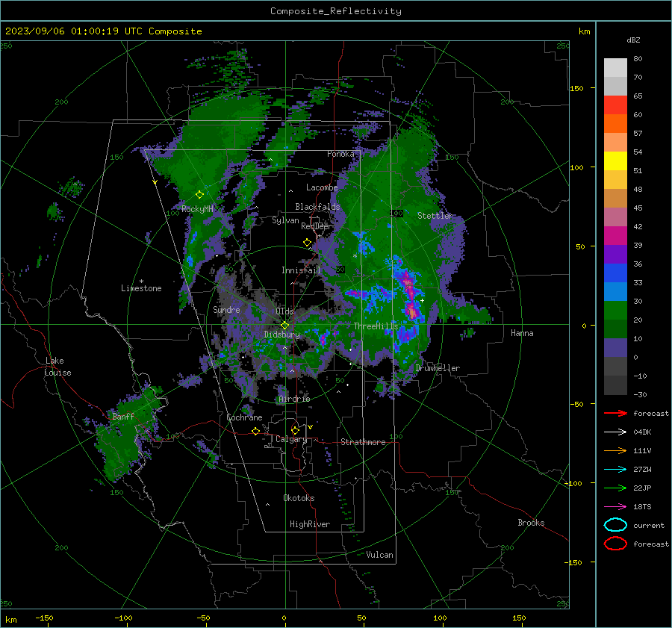Image resolution: width=672 pixels, height=628 pixels.
Task: Click the cyan current ellipse icon
Action: (615, 525)
